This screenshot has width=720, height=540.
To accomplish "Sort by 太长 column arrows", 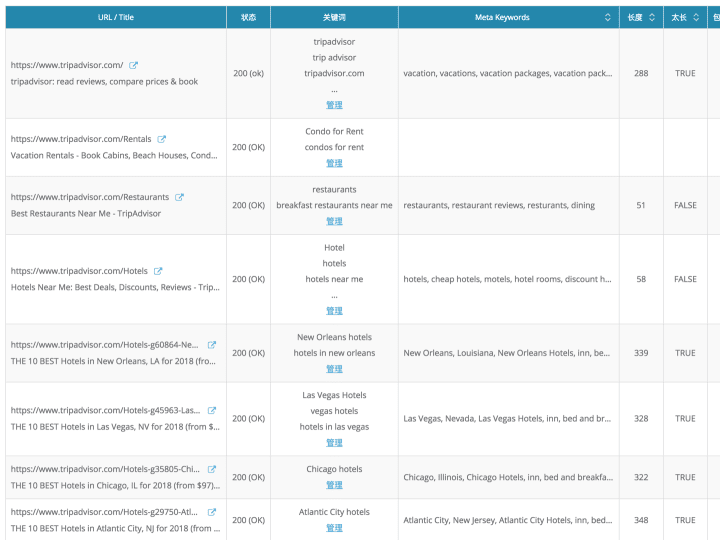I will point(696,17).
